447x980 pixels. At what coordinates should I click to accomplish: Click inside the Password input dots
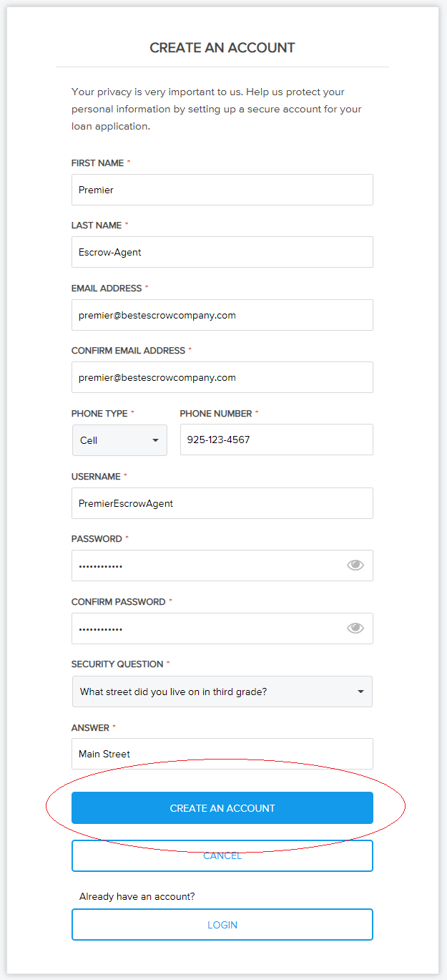pyautogui.click(x=207, y=566)
